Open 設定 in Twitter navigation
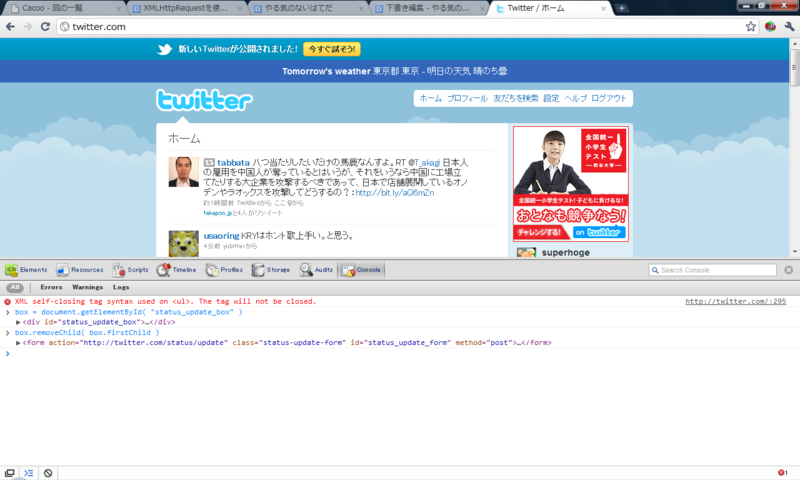800x480 pixels. click(551, 98)
